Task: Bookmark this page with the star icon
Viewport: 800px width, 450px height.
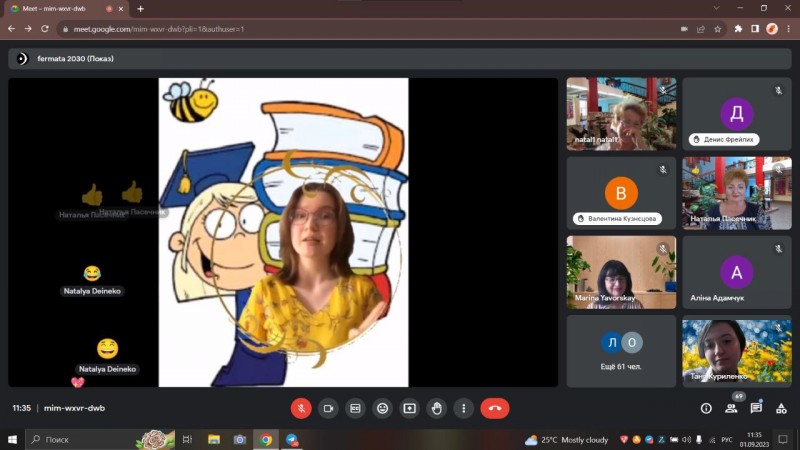Action: click(x=717, y=29)
